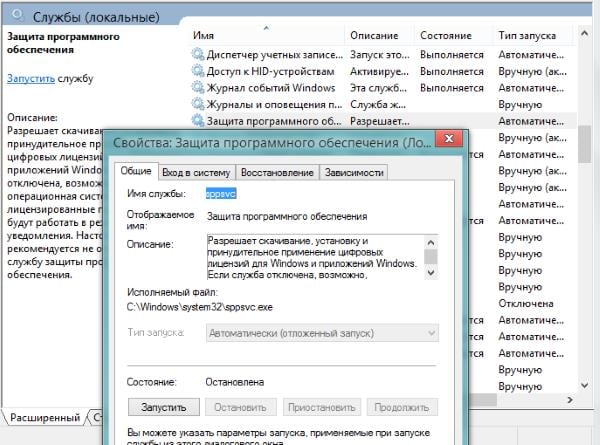
Task: Click the Журнал событий Windows gear icon
Action: pos(197,88)
